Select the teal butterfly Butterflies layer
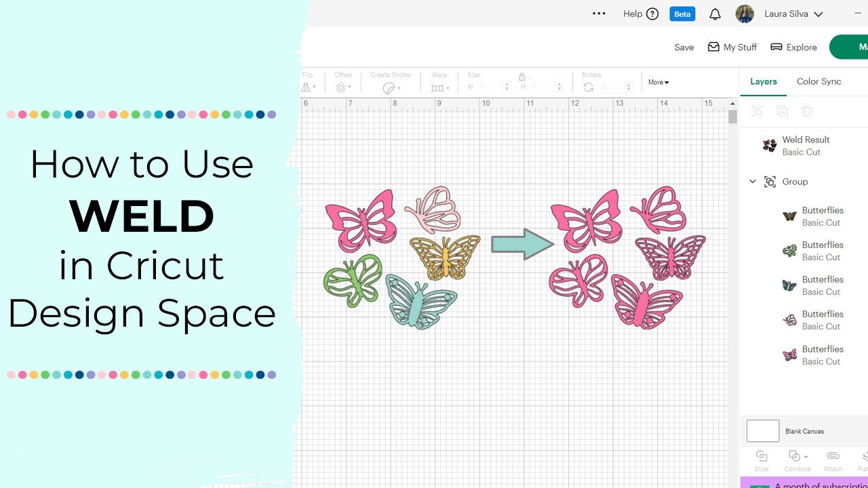 click(x=813, y=285)
